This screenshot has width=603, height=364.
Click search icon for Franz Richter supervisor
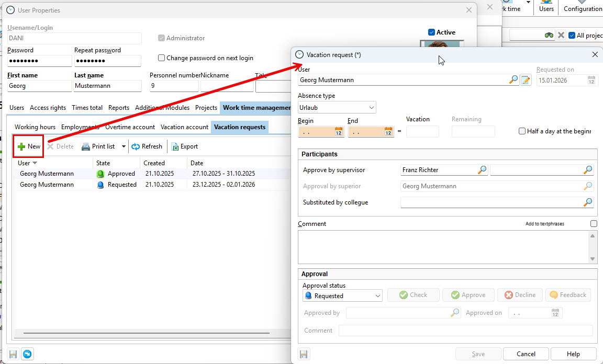(482, 170)
